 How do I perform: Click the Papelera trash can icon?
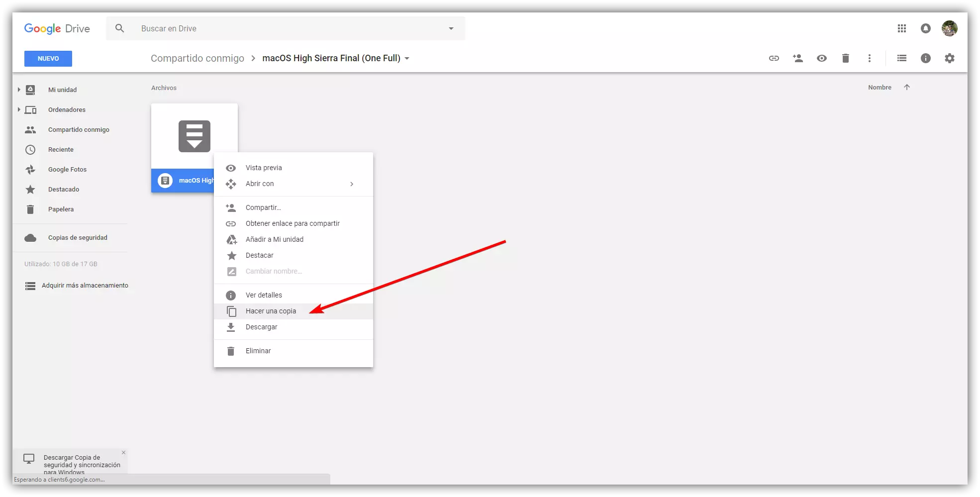click(30, 209)
